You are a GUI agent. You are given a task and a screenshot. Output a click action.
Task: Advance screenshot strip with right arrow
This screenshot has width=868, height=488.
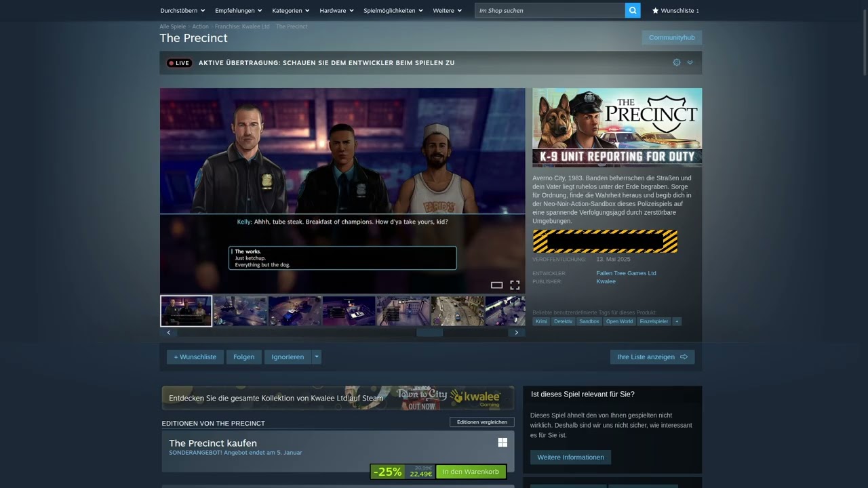coord(517,333)
